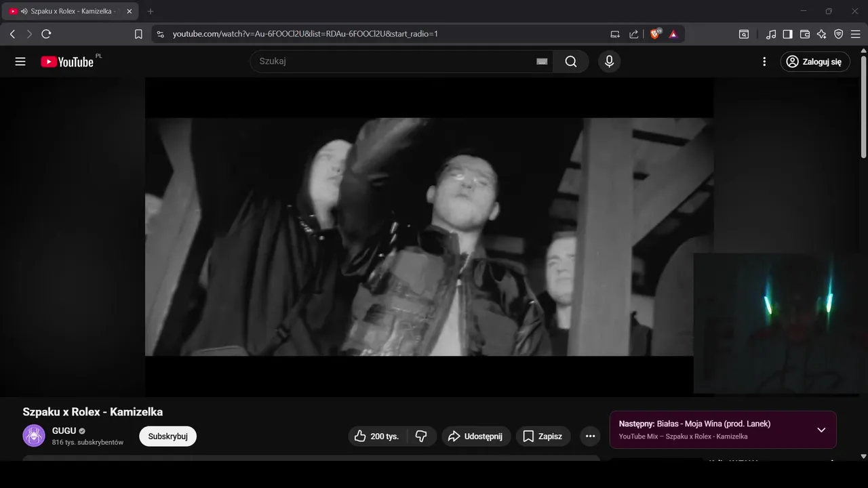Viewport: 868px width, 488px height.
Task: Open search tabs icon in toolbar
Action: (x=744, y=34)
